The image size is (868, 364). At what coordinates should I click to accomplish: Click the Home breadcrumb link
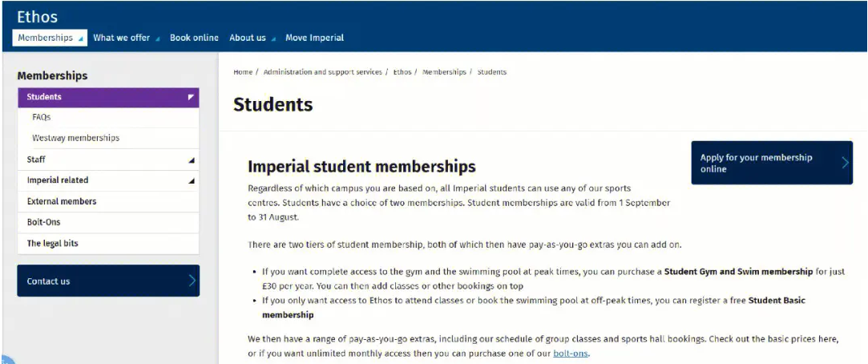point(243,72)
